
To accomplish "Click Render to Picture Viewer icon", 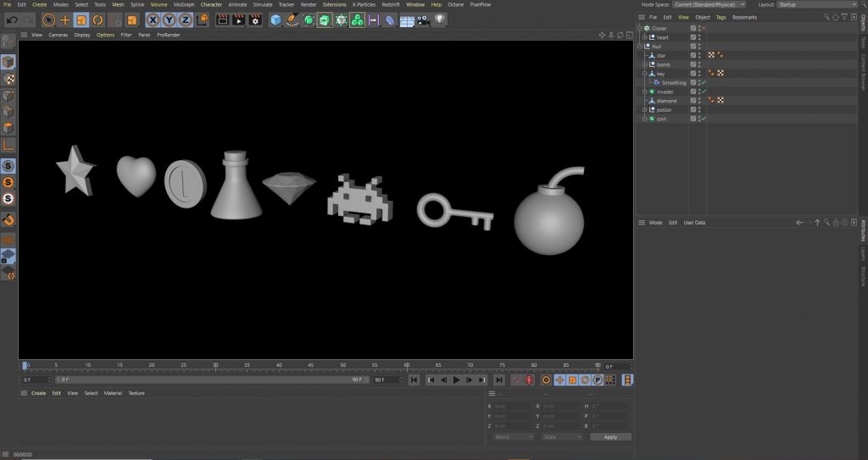I will [x=238, y=20].
